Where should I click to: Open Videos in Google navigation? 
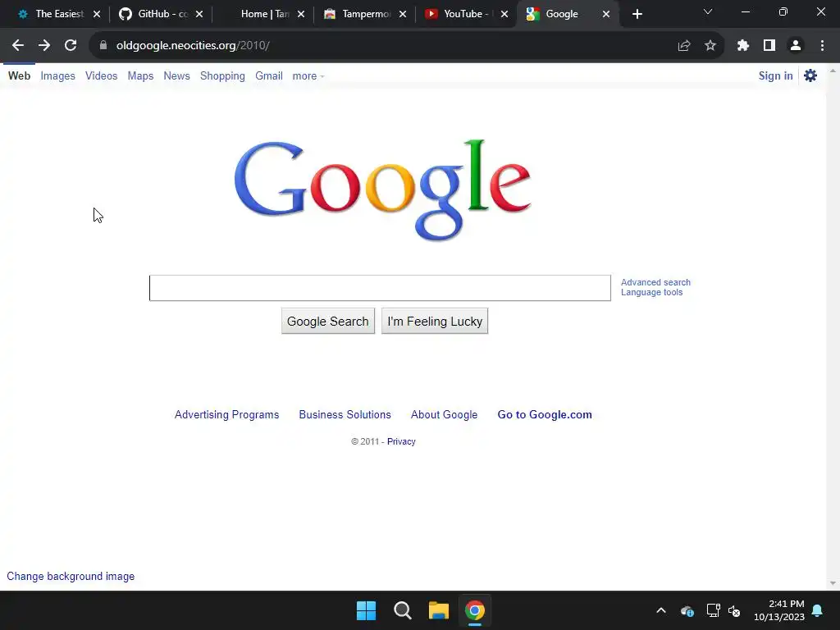[101, 76]
